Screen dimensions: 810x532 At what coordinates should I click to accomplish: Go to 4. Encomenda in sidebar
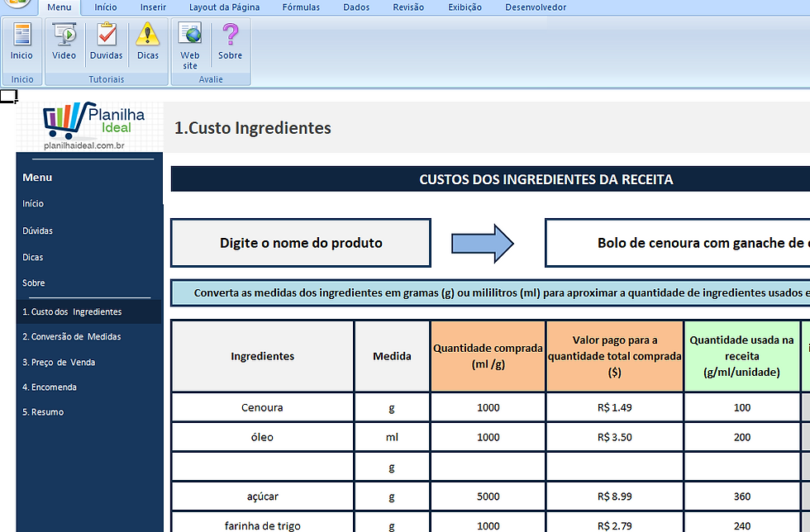pyautogui.click(x=50, y=387)
